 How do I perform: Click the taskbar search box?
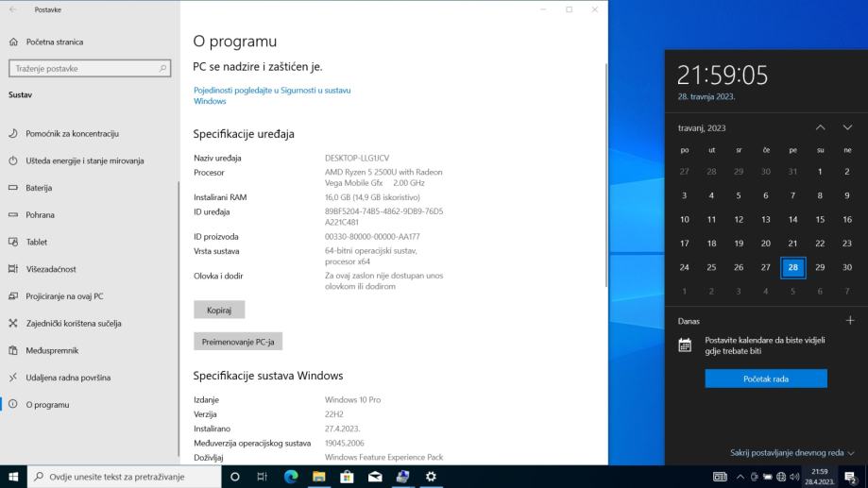pyautogui.click(x=124, y=477)
